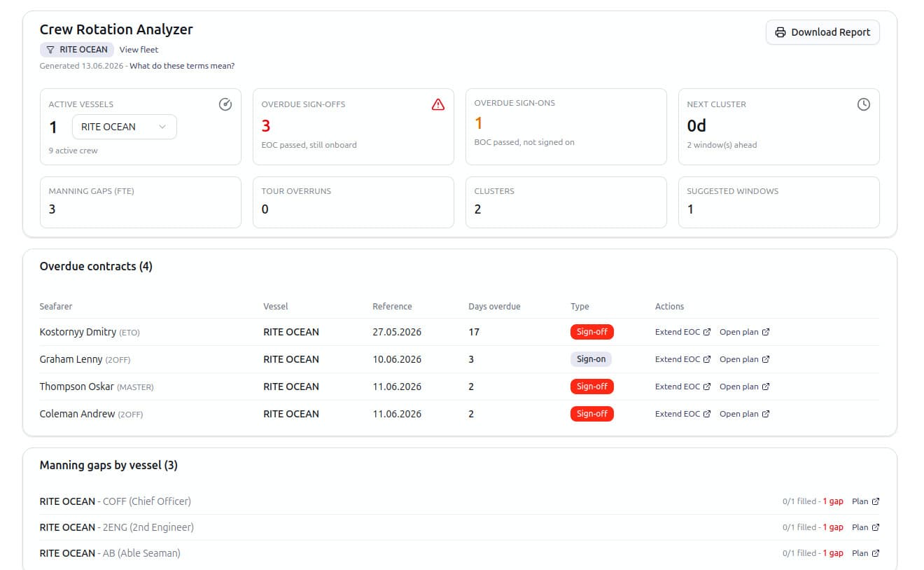Click the Sign-on badge for Graham Lenny

coord(591,359)
